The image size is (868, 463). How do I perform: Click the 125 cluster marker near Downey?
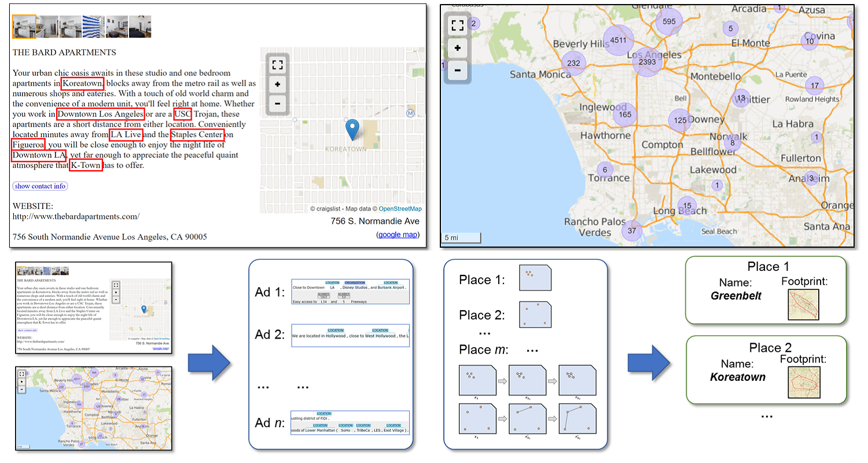coord(681,120)
